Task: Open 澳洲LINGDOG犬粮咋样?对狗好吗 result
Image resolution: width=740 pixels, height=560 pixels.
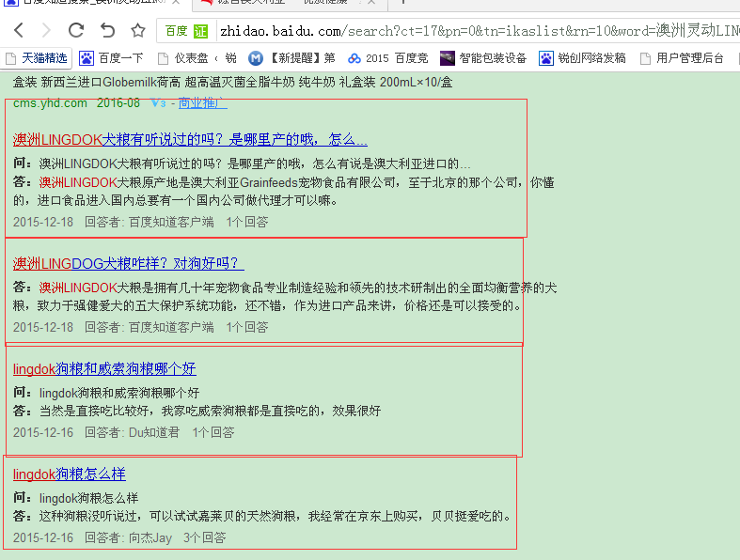Action: click(129, 263)
